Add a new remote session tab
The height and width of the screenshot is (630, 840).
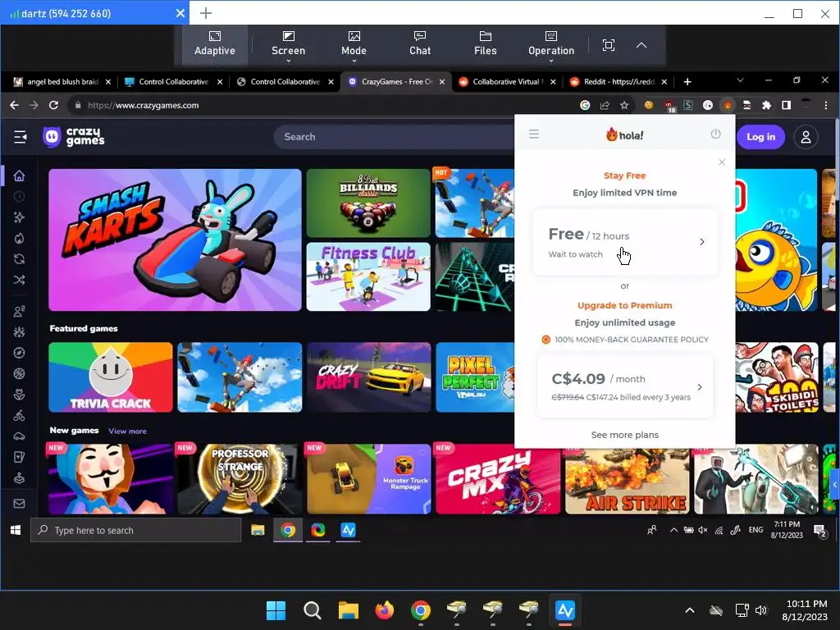(x=206, y=13)
